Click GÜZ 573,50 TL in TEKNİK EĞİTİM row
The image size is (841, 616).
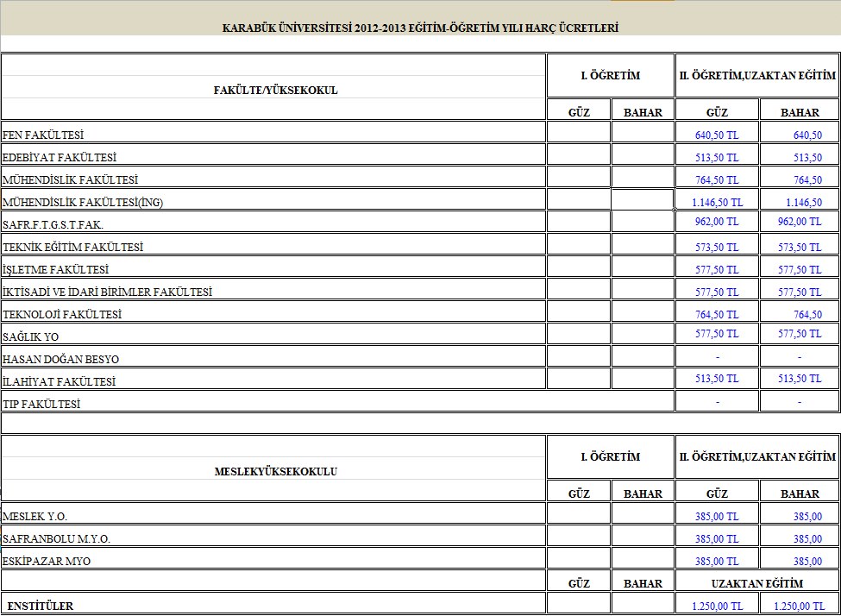point(717,248)
